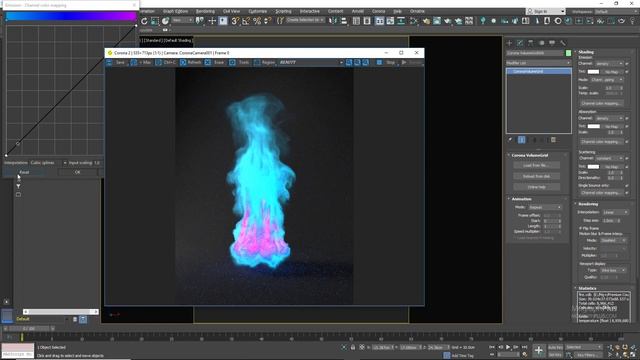Open the Material Editor toolbar icon
Screen dimensions: 640x360
(414, 21)
